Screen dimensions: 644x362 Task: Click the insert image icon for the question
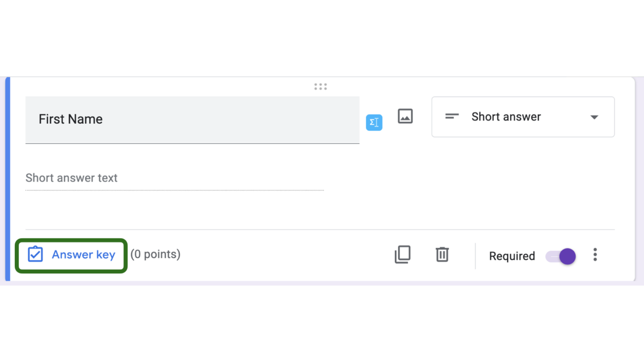click(x=405, y=117)
